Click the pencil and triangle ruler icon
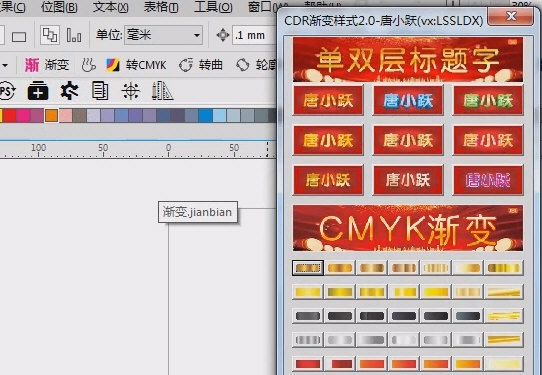 click(x=162, y=91)
